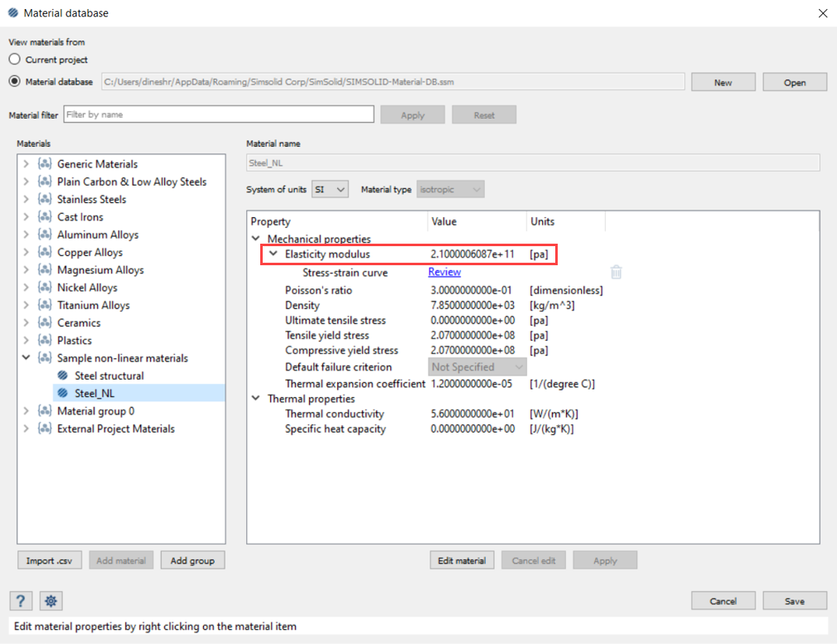Click the Ceramics group icon
Viewport: 837px width, 644px height.
(x=45, y=322)
